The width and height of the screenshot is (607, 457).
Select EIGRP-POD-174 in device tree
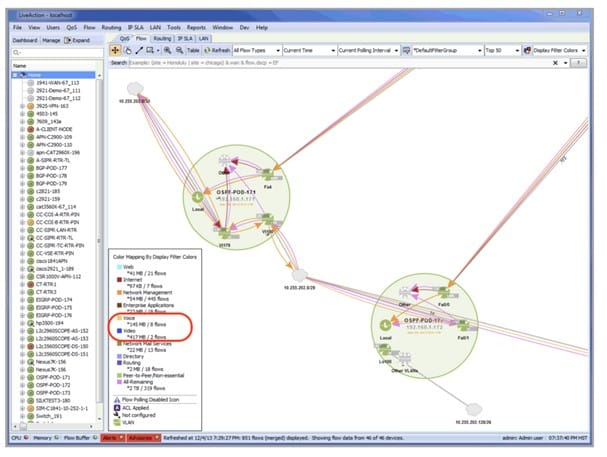[53, 300]
